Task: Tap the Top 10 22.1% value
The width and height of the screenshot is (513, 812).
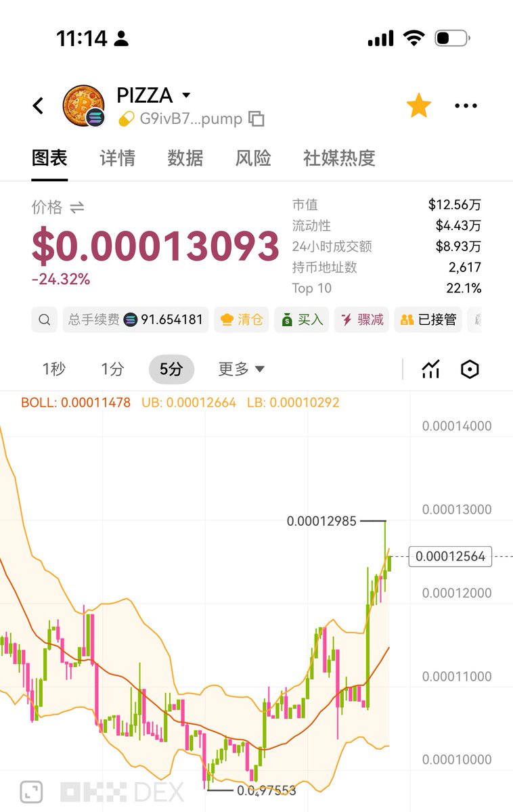Action: [x=464, y=288]
